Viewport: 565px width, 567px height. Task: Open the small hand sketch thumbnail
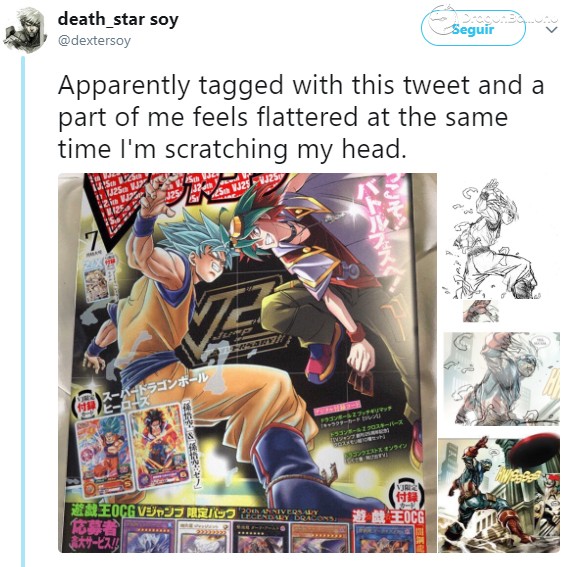[x=480, y=311]
